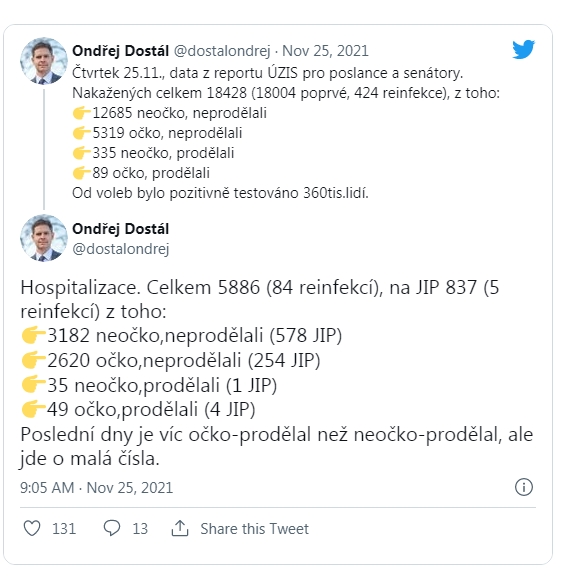Viewport: 567px width, 579px height.
Task: Click the pointing hand emoji before 12685 neočko
Action: pyautogui.click(x=81, y=113)
